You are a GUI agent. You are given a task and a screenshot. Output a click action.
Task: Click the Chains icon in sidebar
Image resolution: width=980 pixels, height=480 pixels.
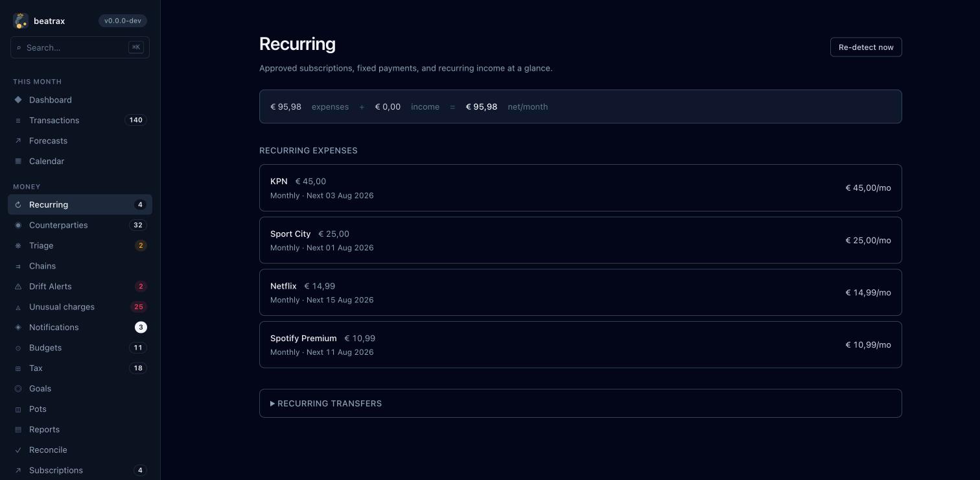tap(18, 266)
